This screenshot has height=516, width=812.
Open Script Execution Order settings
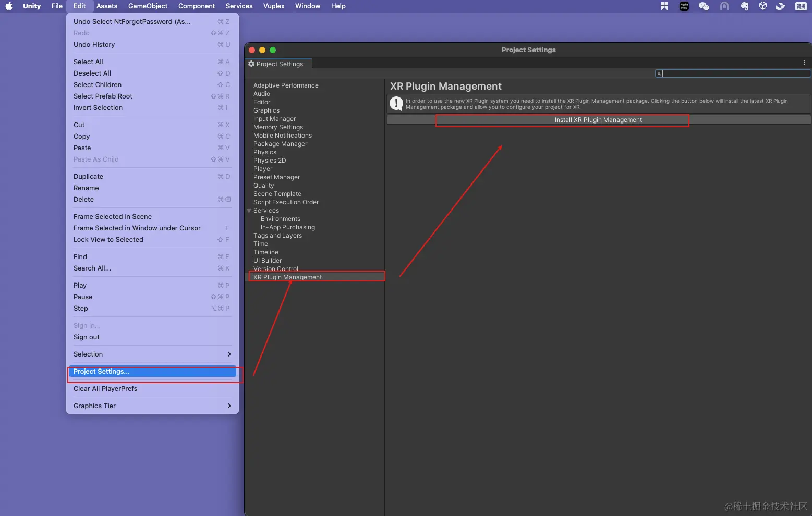[286, 202]
